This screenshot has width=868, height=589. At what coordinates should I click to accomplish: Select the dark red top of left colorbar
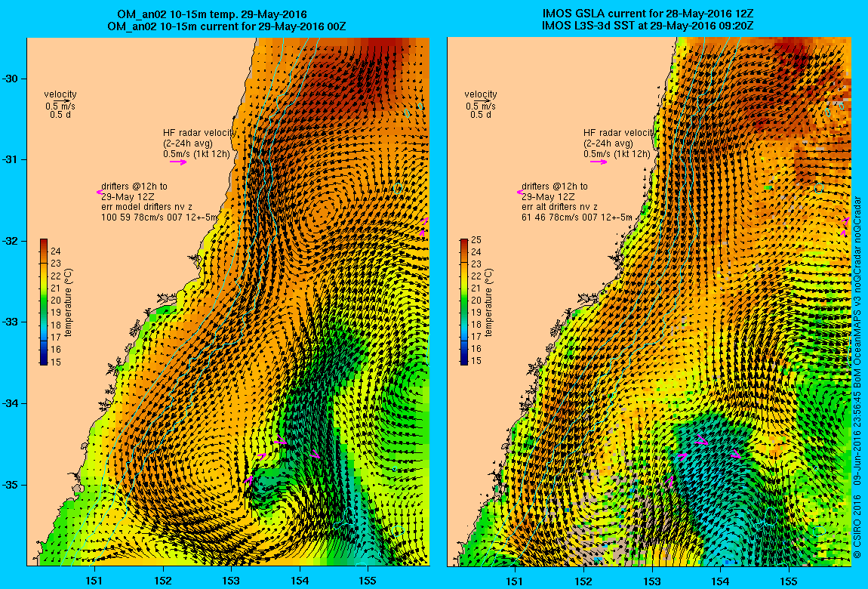point(44,242)
